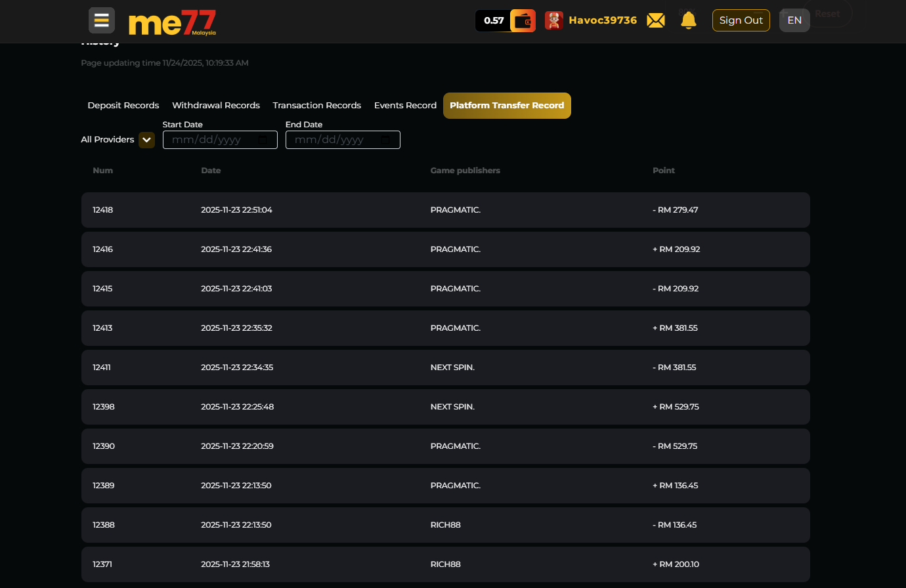Viewport: 906px width, 588px height.
Task: View notifications via the bell icon
Action: 688,20
